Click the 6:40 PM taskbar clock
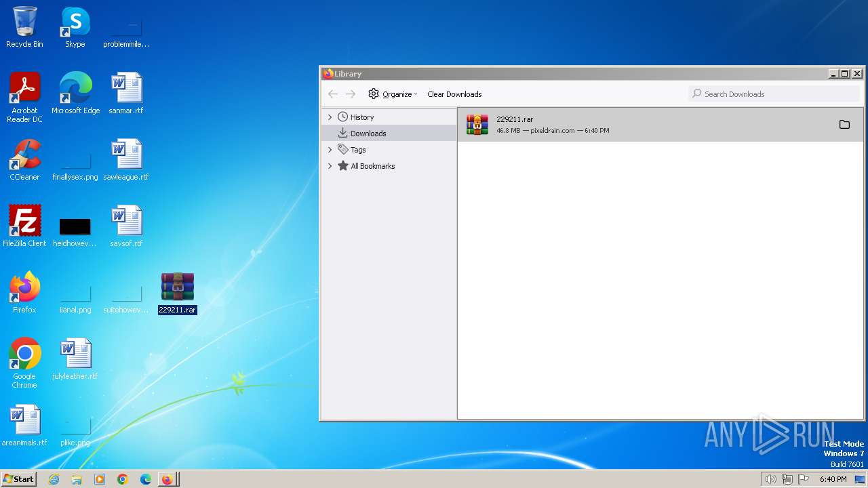This screenshot has height=488, width=868. (x=833, y=479)
